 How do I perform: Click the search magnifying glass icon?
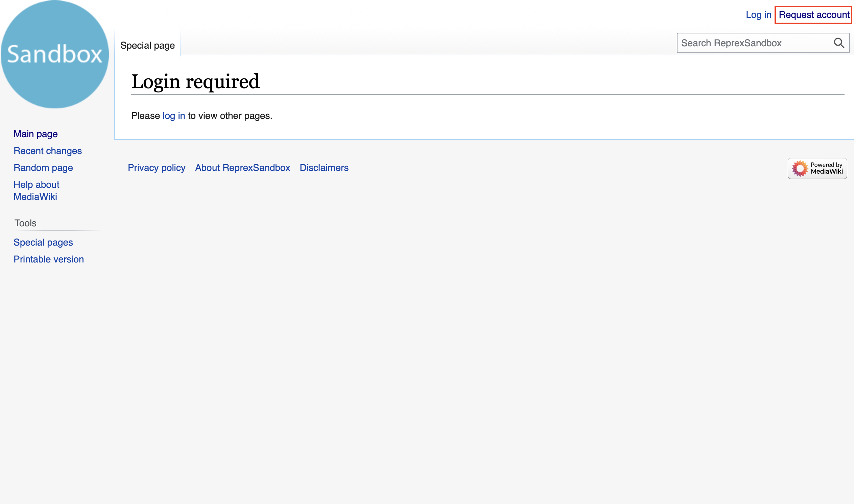point(839,43)
